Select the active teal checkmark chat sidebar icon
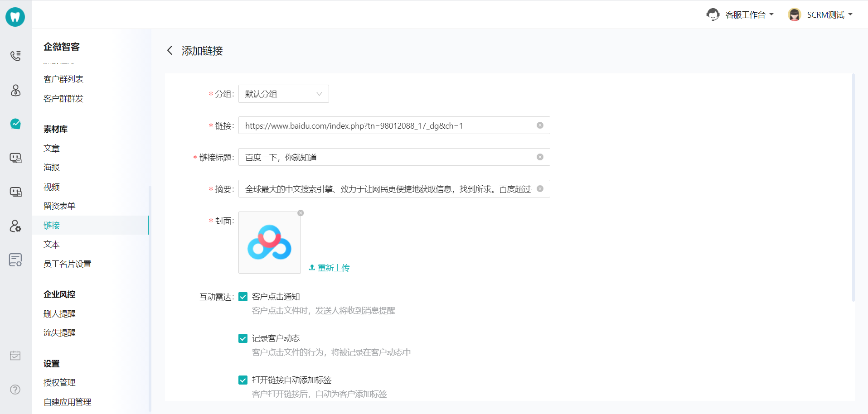This screenshot has width=868, height=414. tap(15, 124)
